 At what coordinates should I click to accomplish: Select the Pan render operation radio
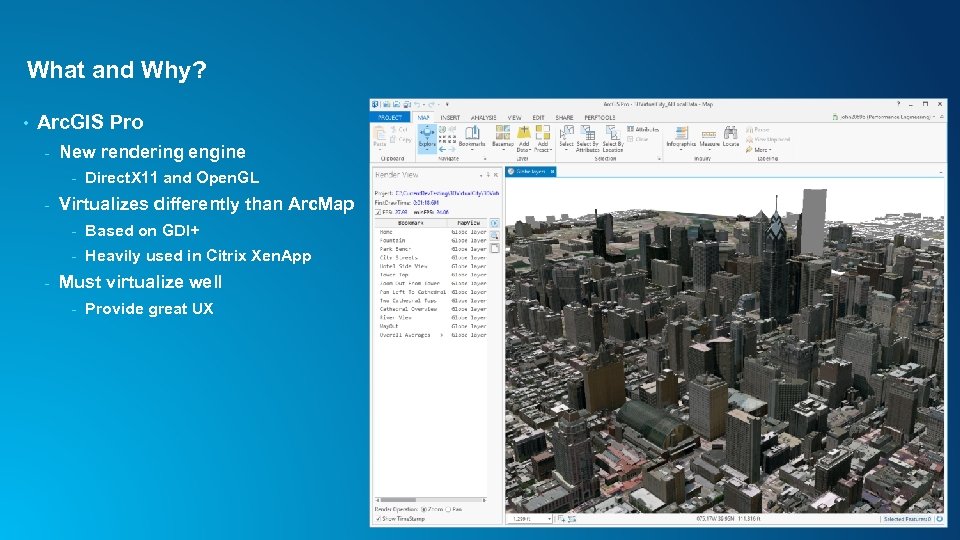coord(448,509)
